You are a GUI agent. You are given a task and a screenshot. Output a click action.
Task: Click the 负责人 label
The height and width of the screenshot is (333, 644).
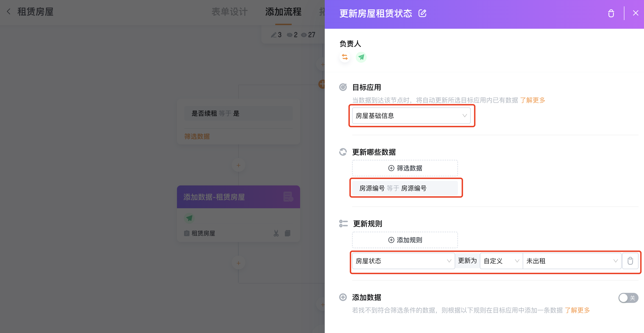(x=350, y=44)
